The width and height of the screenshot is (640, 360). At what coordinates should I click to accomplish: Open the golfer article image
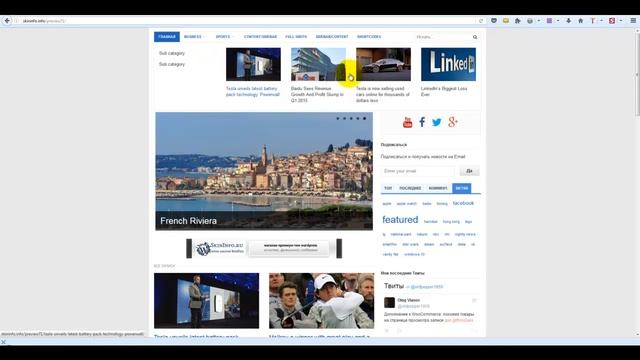pyautogui.click(x=321, y=301)
